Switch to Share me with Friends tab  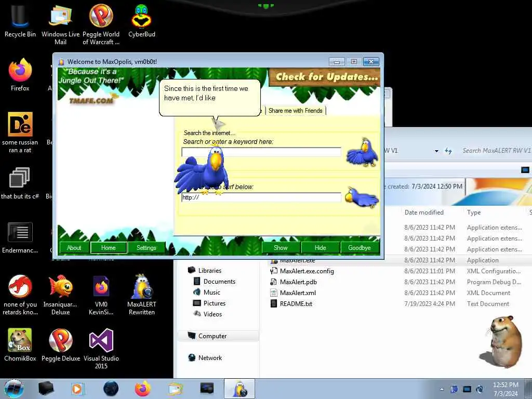296,111
